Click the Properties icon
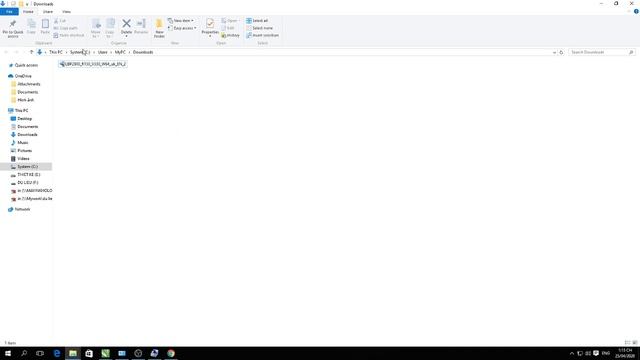This screenshot has width=640, height=360. [x=210, y=23]
